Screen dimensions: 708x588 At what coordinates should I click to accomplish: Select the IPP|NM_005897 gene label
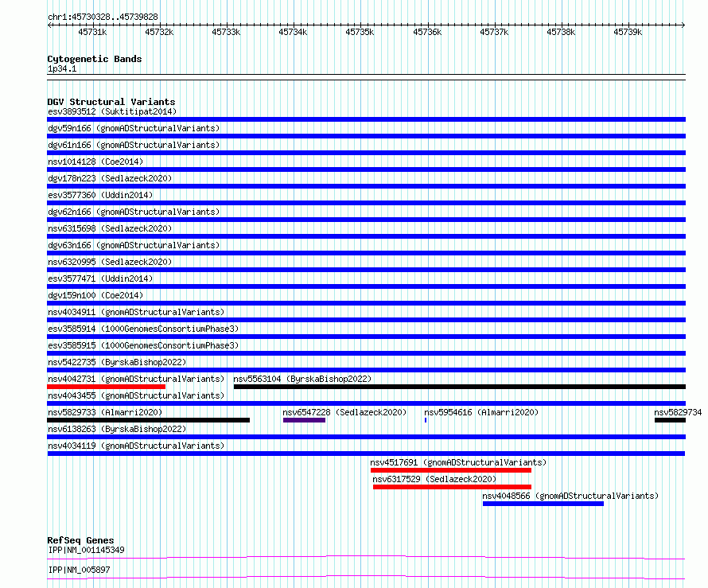click(79, 570)
